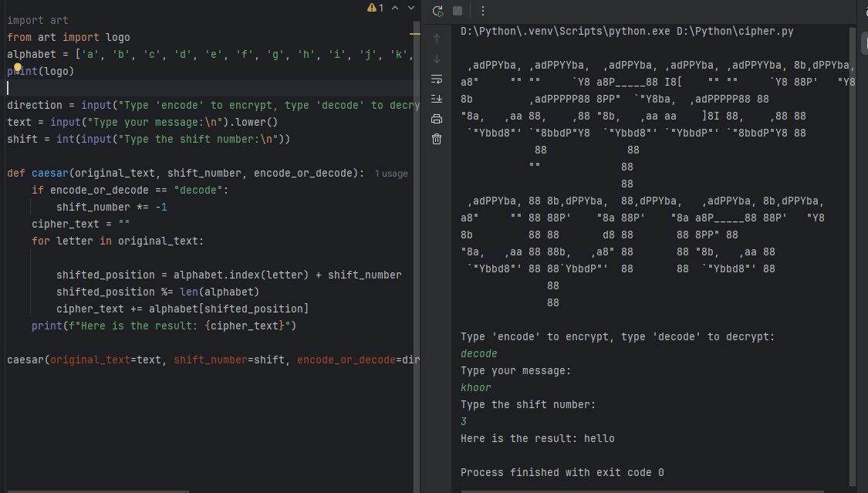Clear console output with the trash icon
The width and height of the screenshot is (868, 493).
[437, 139]
